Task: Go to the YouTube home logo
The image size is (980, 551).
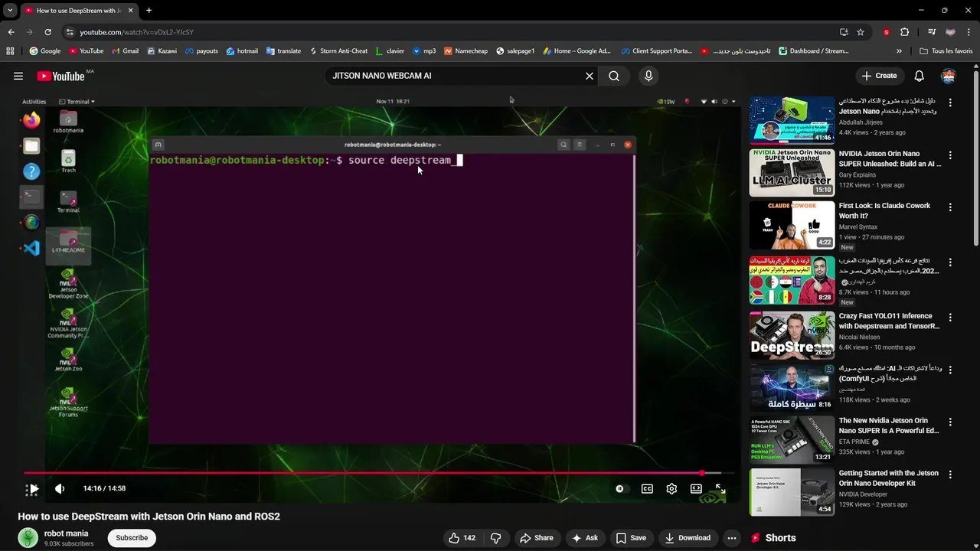Action: point(61,76)
